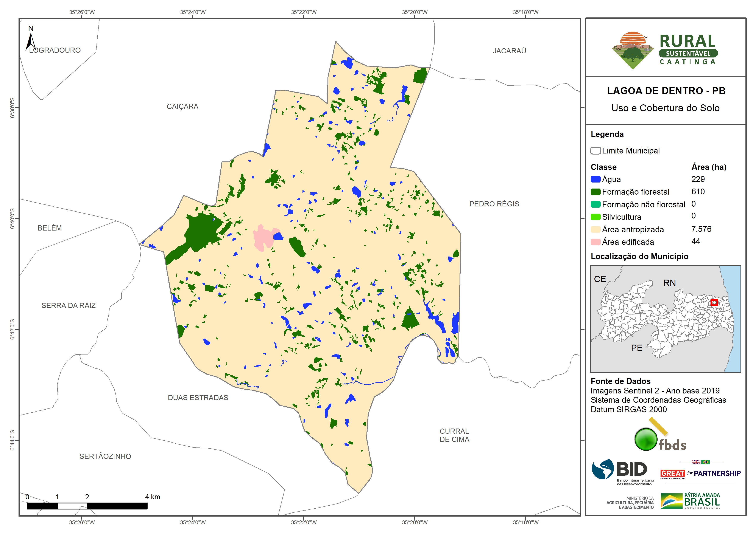Click the pink urban area on map
The height and width of the screenshot is (534, 756).
263,237
